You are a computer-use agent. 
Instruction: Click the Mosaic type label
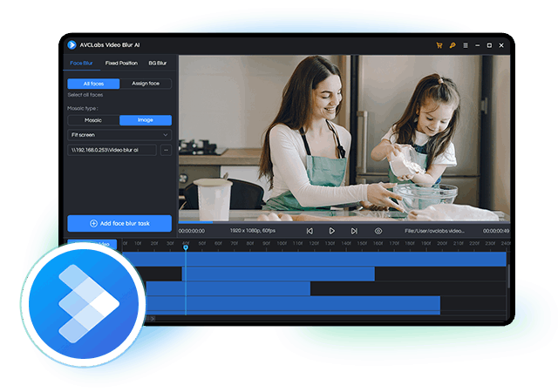83,108
